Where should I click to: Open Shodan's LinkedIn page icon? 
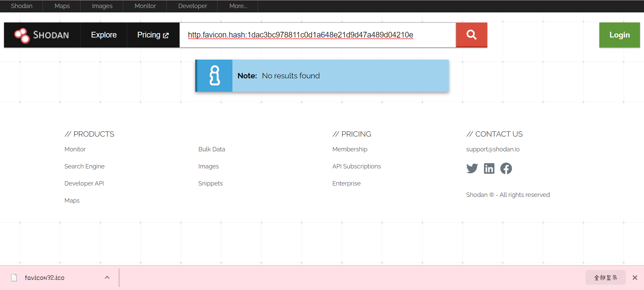click(x=489, y=168)
